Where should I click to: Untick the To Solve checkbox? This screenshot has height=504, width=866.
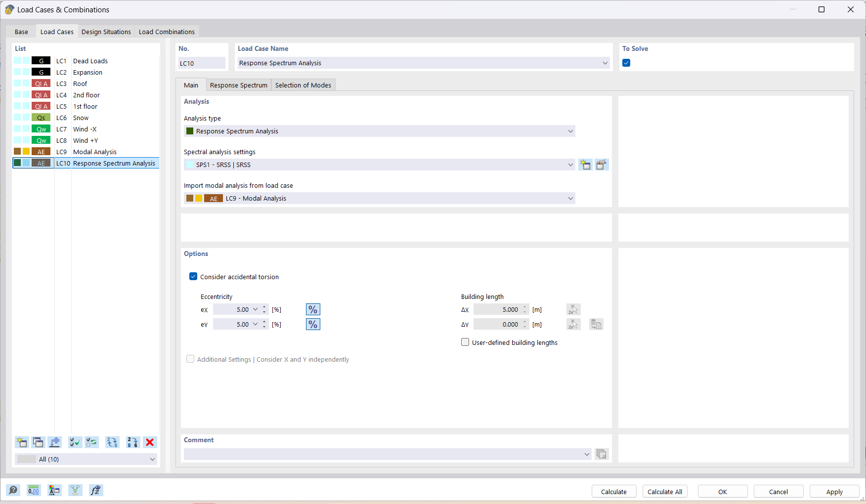[x=626, y=63]
